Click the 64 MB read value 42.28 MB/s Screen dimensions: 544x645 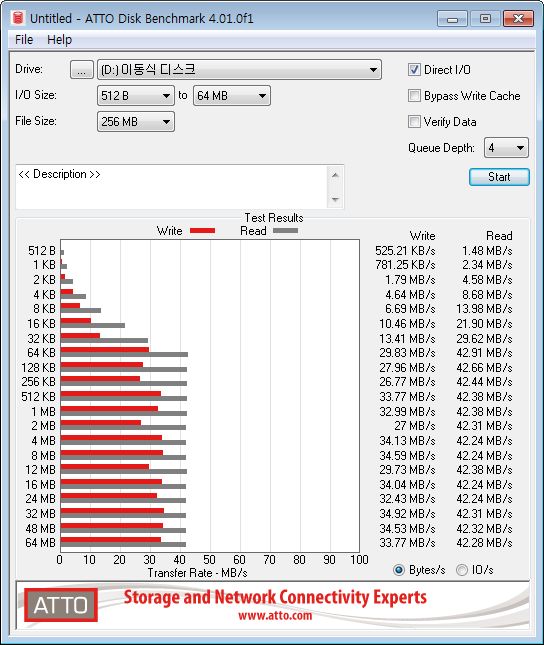click(484, 543)
